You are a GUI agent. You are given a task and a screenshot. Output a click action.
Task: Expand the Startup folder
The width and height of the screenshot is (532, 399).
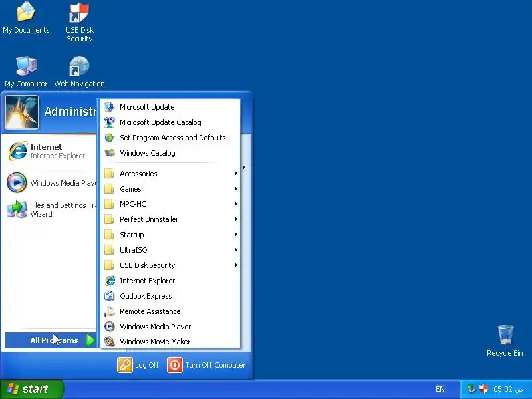coord(170,235)
